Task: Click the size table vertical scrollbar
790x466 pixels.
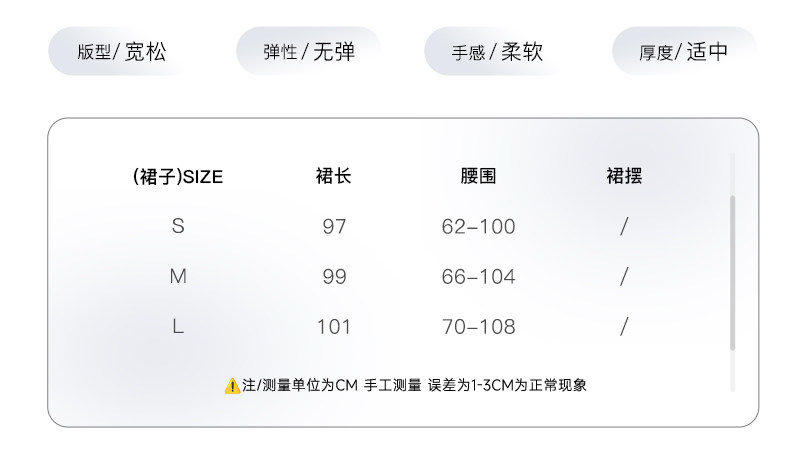Action: (733, 272)
